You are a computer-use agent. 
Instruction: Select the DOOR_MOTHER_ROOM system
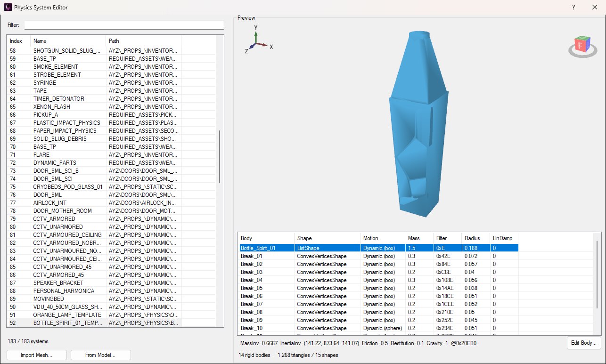94,210
